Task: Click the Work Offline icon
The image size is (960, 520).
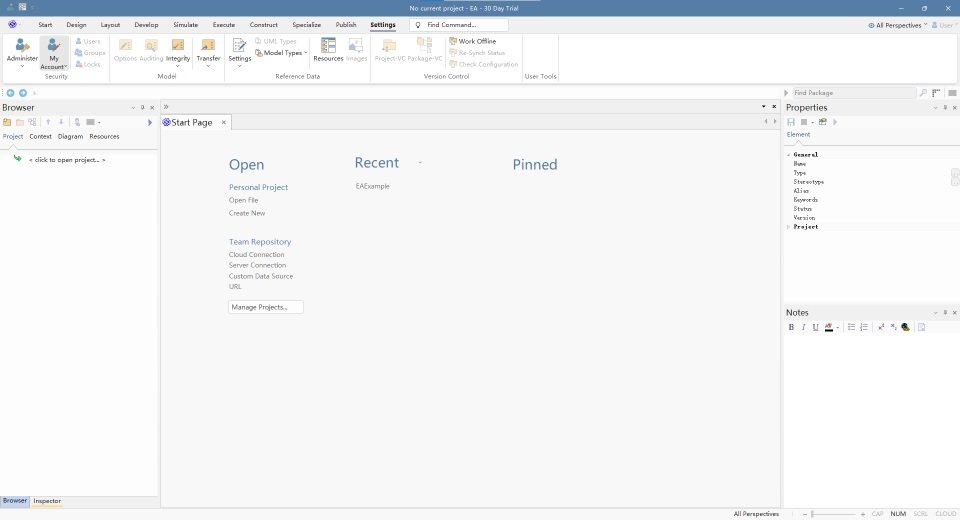Action: click(453, 41)
